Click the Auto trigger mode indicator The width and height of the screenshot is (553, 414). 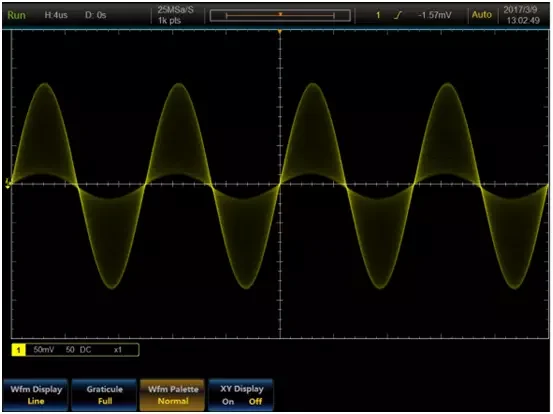pos(481,15)
